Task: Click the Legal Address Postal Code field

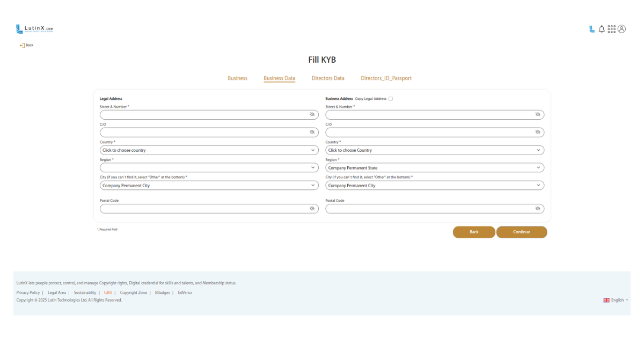Action: (204, 209)
